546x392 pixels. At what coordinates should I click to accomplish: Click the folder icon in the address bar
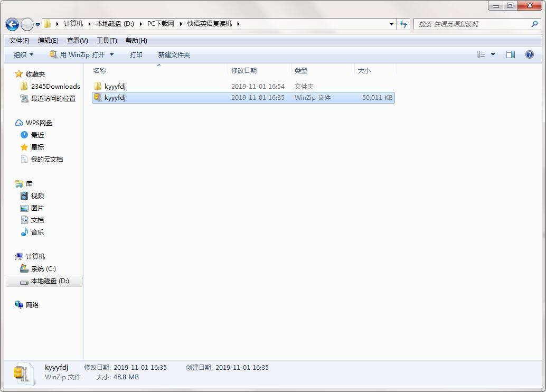tap(48, 24)
